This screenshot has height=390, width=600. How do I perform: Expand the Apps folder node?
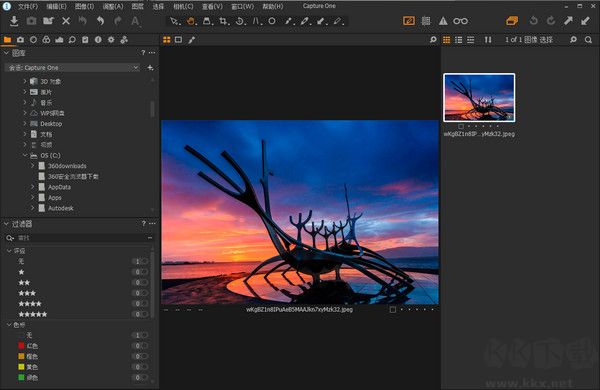[33, 197]
